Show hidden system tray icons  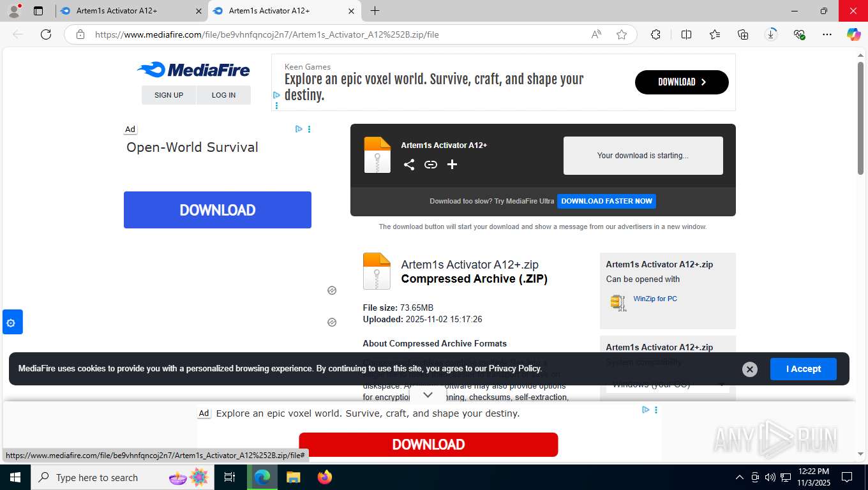click(740, 477)
